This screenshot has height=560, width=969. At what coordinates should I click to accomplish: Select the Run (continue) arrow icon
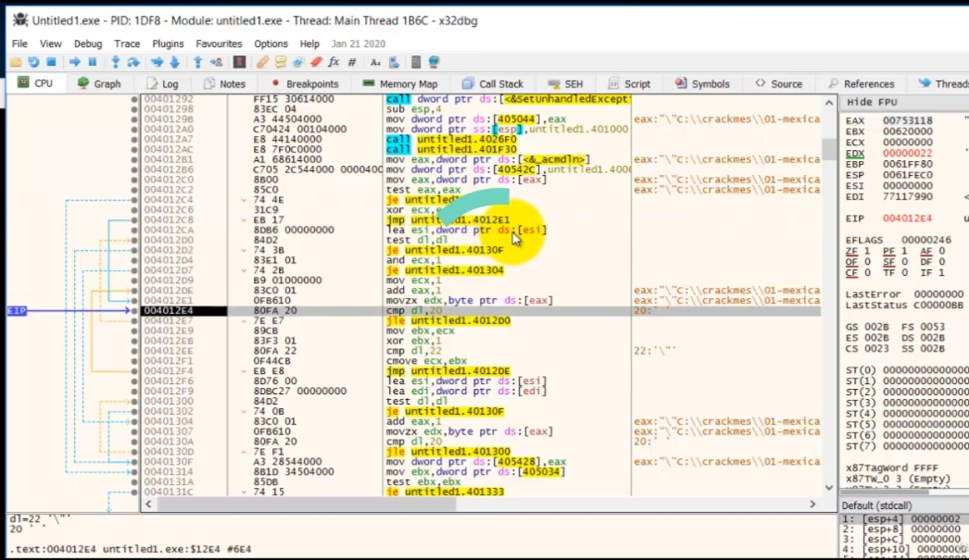76,62
